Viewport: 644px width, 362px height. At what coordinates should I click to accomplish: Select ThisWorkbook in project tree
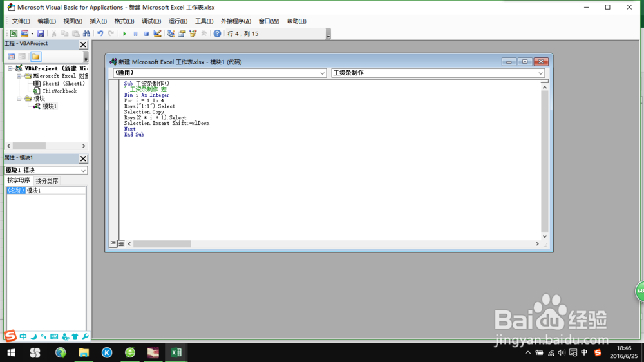point(59,91)
